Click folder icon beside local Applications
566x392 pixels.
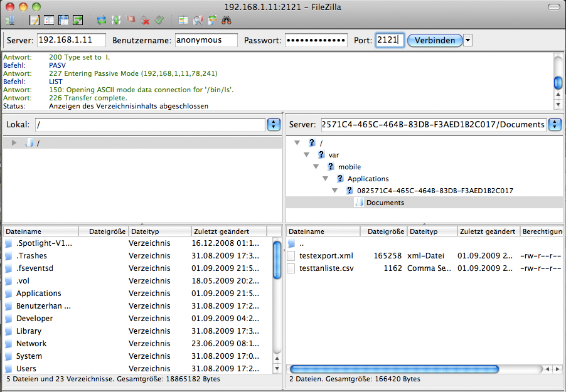(9, 294)
